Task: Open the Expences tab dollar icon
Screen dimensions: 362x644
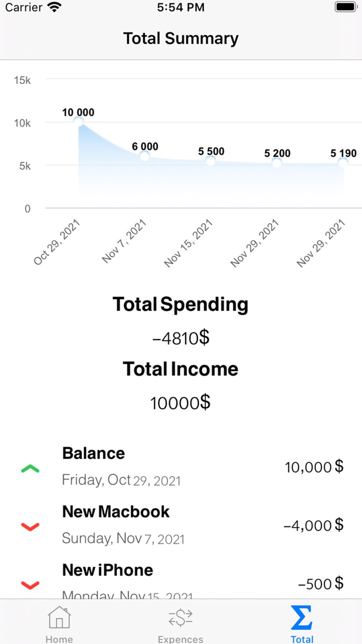Action: (x=180, y=618)
